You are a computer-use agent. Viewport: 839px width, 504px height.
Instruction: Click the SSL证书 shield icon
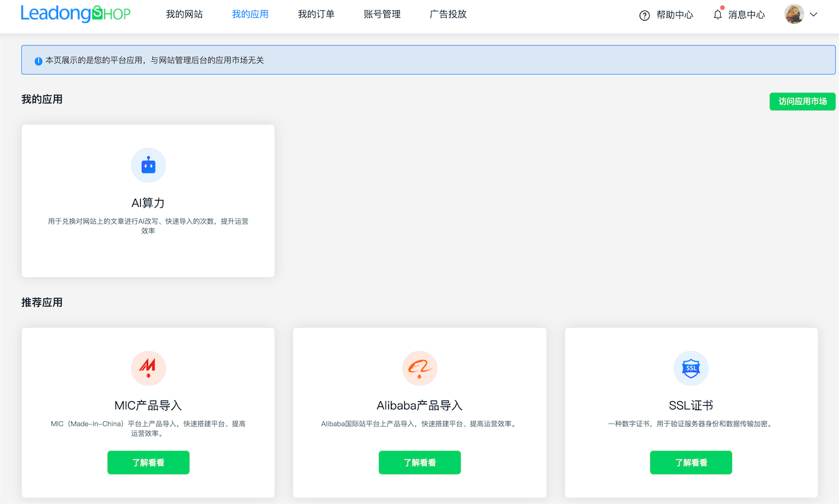(x=691, y=368)
